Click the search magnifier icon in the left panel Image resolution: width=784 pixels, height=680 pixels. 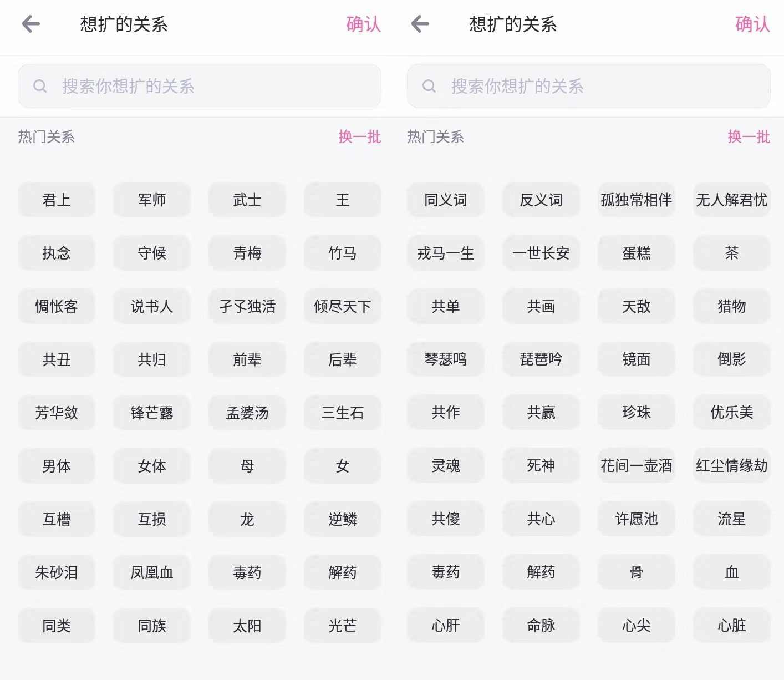pyautogui.click(x=40, y=86)
